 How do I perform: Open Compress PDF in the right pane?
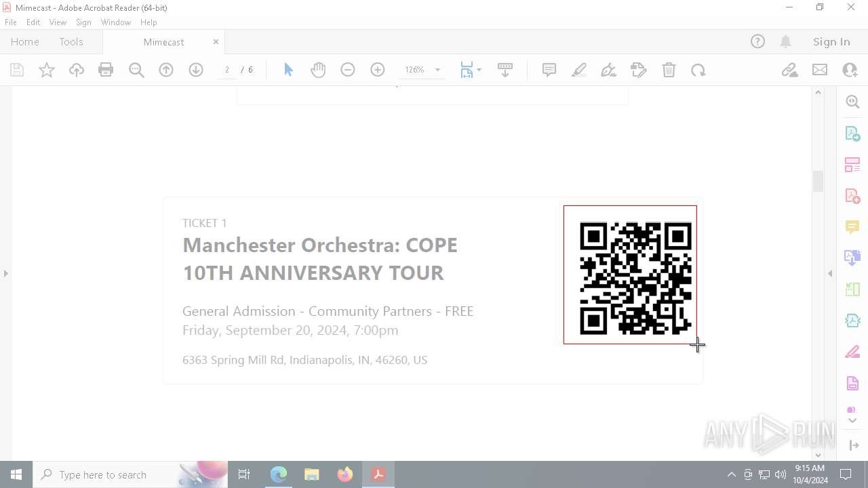[852, 321]
